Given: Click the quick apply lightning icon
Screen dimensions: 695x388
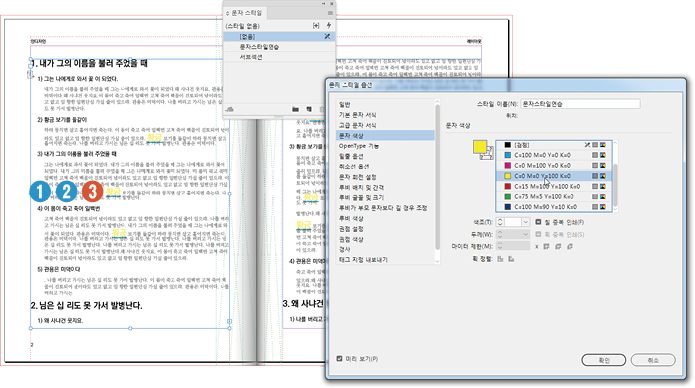Looking at the screenshot, I should tap(329, 25).
